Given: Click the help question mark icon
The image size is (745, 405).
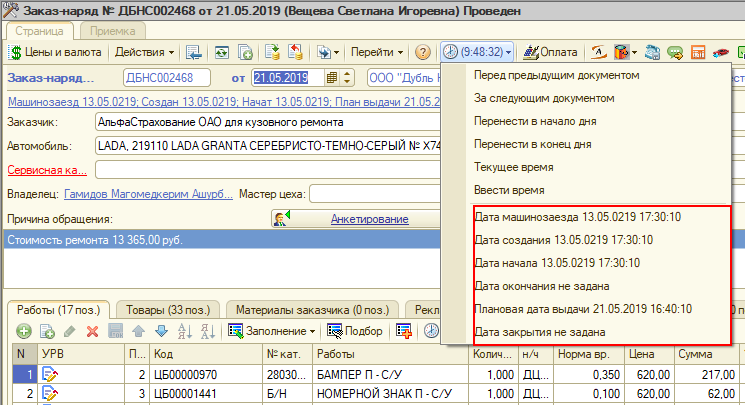Looking at the screenshot, I should pos(423,52).
